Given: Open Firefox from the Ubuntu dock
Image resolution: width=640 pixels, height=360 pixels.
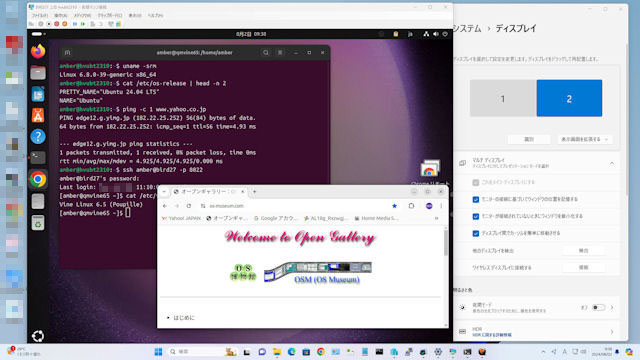Looking at the screenshot, I should click(x=38, y=51).
